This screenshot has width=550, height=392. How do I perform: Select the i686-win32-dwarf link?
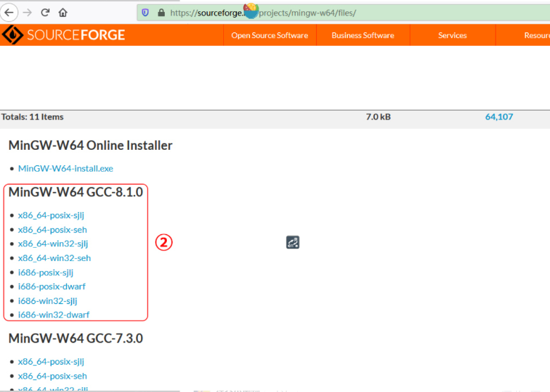pos(54,315)
